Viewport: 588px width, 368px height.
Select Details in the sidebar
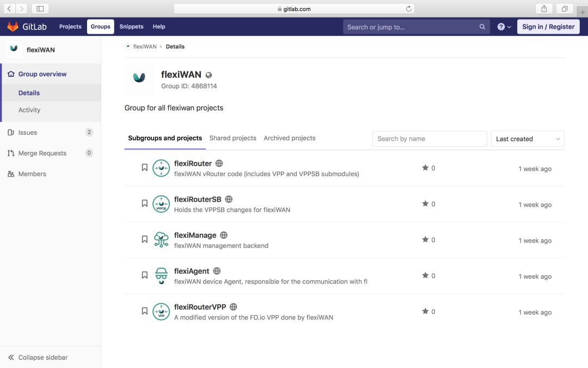[x=29, y=93]
